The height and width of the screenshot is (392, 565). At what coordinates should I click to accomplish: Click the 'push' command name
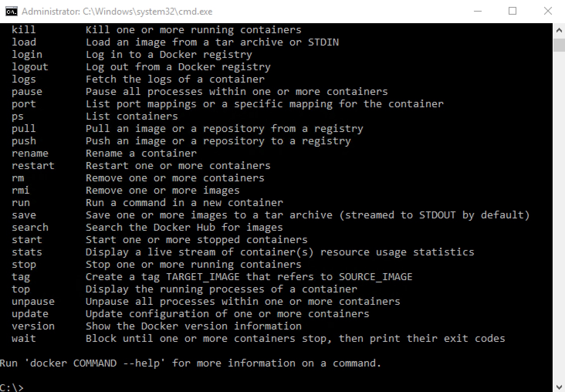(24, 141)
